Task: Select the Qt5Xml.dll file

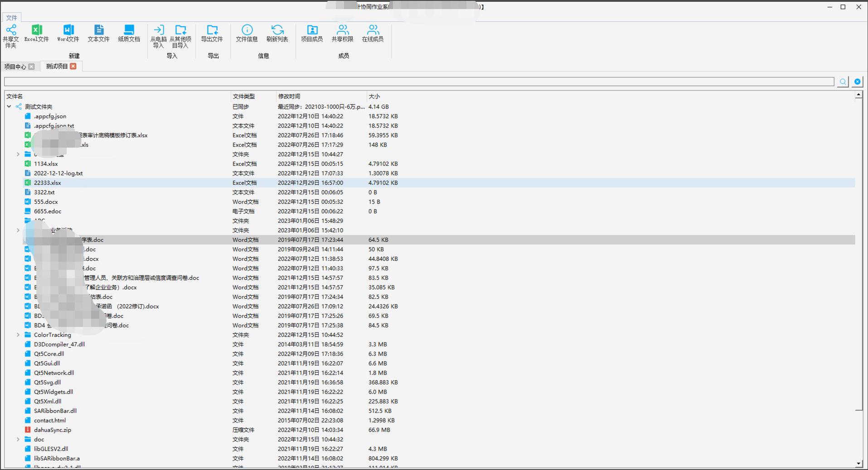Action: (48, 401)
